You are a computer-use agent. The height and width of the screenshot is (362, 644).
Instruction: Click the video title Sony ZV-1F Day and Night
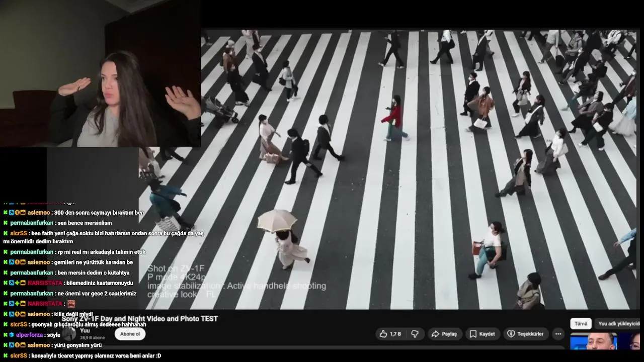pyautogui.click(x=140, y=319)
